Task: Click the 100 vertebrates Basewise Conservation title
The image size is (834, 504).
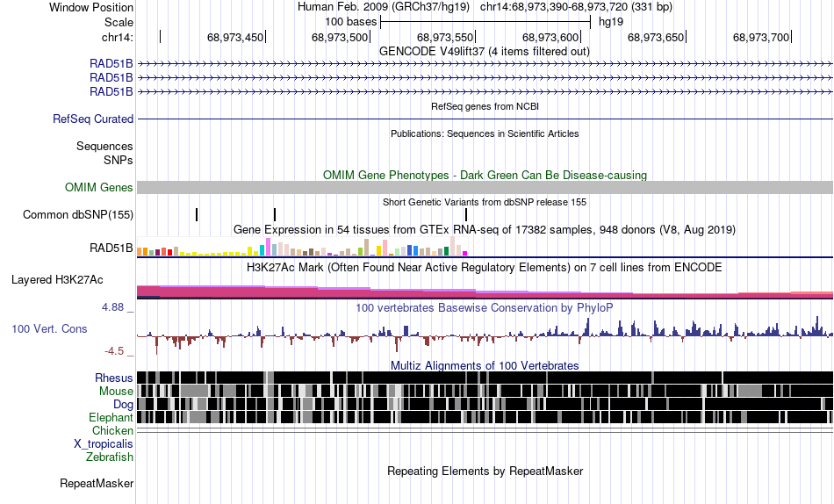Action: pyautogui.click(x=485, y=307)
